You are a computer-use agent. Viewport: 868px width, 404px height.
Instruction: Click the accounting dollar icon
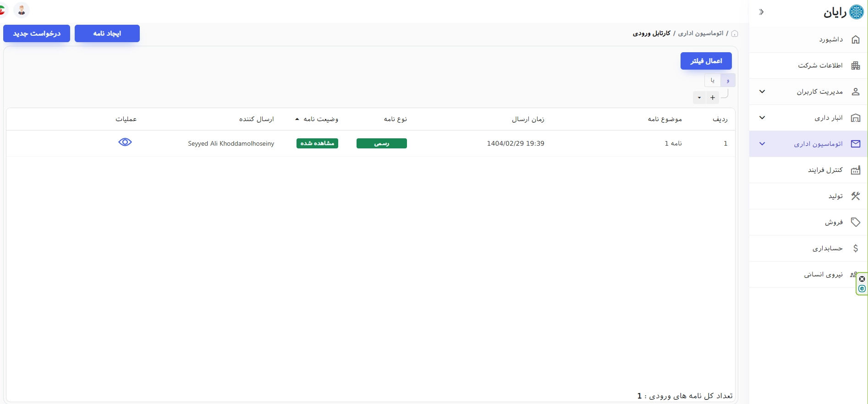(x=856, y=248)
